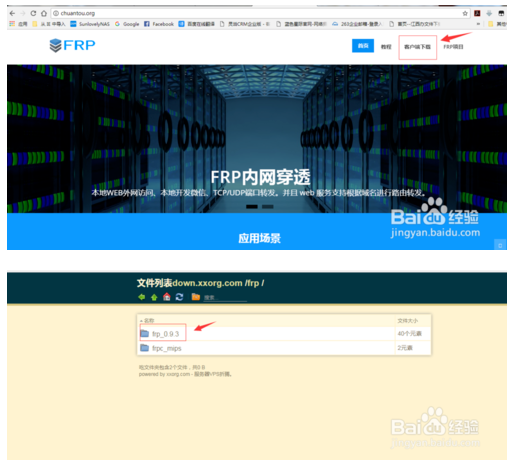Expand the bookmarks overflow chevron
The height and width of the screenshot is (463, 515).
click(x=478, y=24)
